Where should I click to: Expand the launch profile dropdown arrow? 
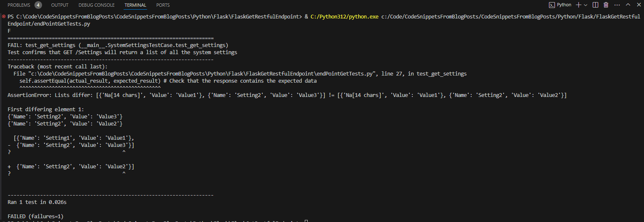[586, 5]
